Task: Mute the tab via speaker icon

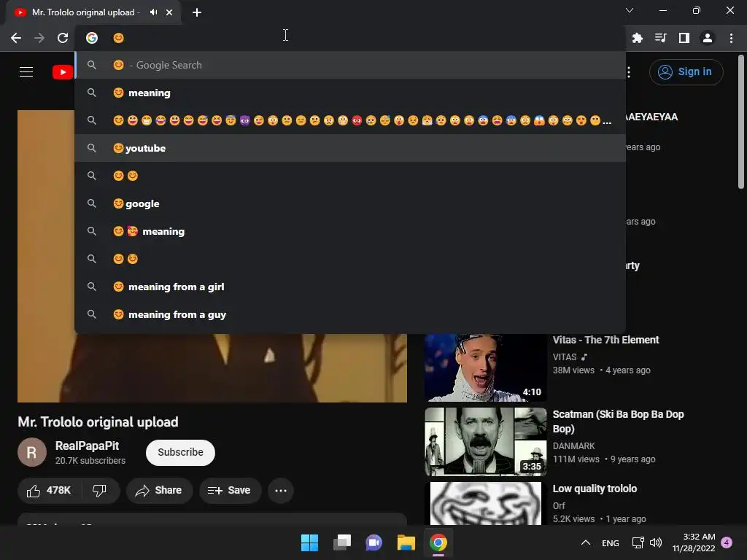Action: [153, 12]
